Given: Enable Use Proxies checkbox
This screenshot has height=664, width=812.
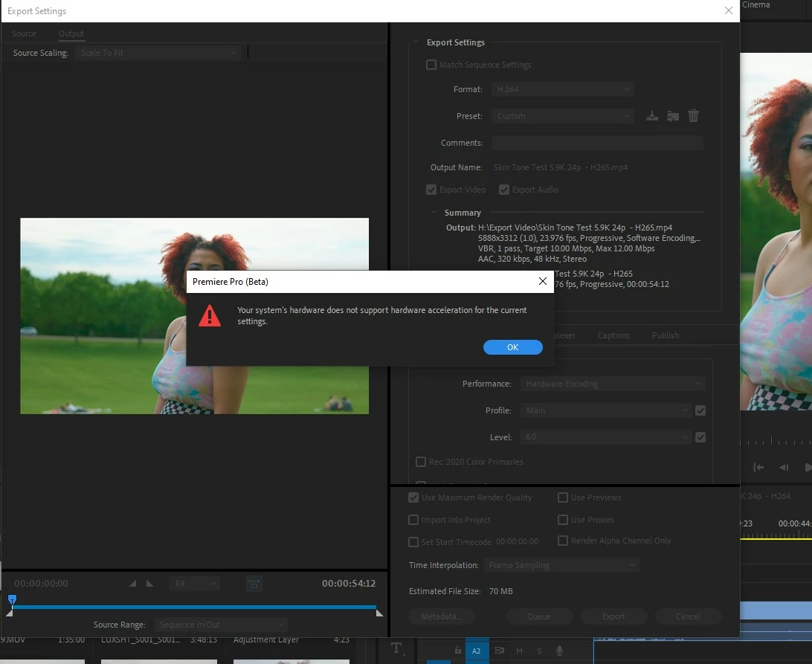Looking at the screenshot, I should coord(562,520).
